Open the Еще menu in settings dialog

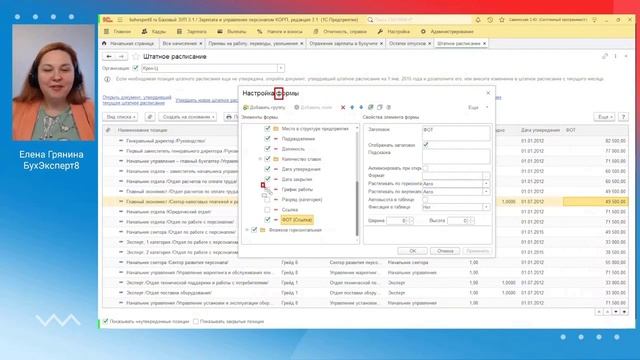[478, 107]
